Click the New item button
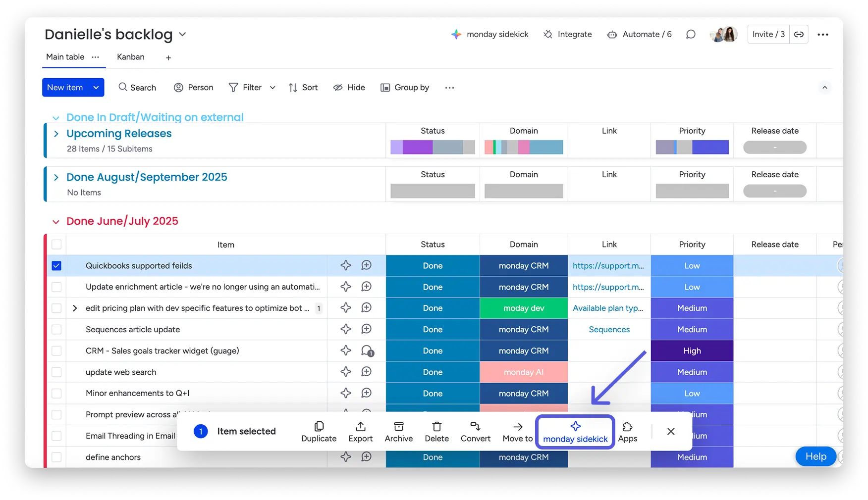 [65, 88]
